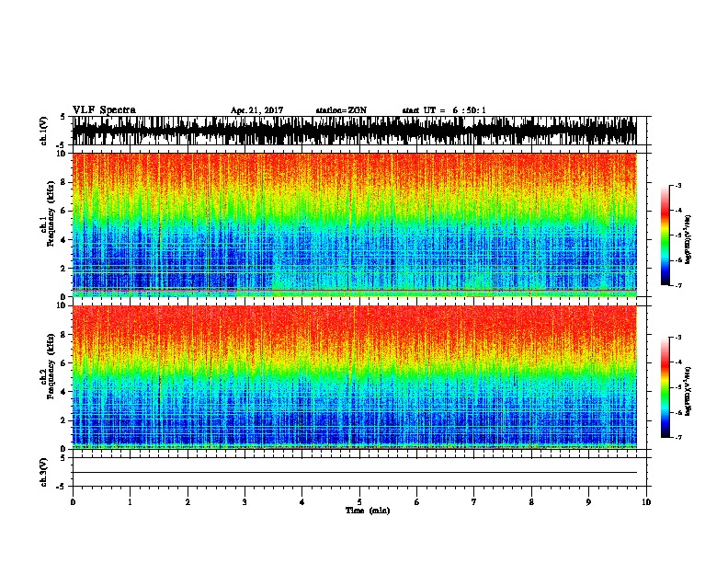The image size is (728, 563).
Task: Click the "ch.1(V)" axis label
Action: pyautogui.click(x=44, y=131)
